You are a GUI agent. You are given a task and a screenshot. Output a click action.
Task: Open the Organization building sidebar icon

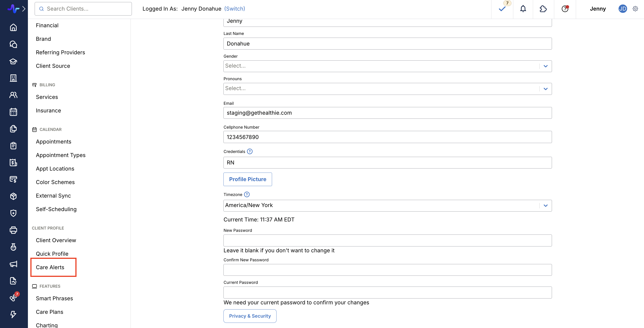click(13, 78)
